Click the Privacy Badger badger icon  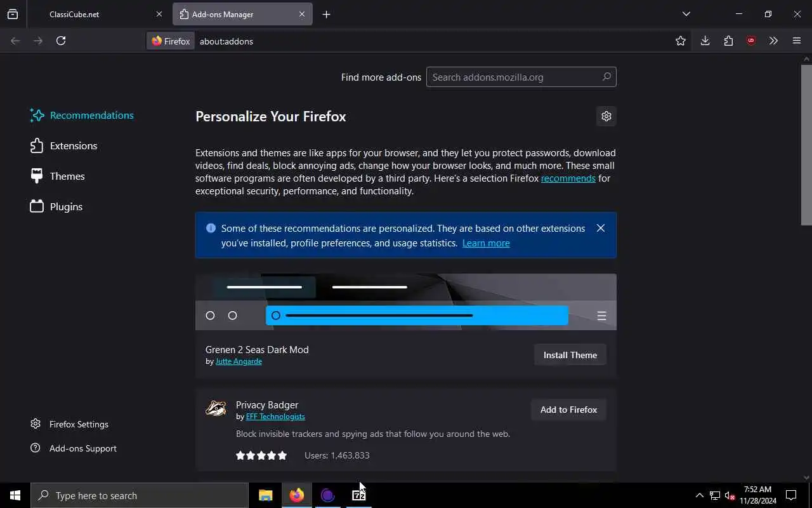pos(216,408)
